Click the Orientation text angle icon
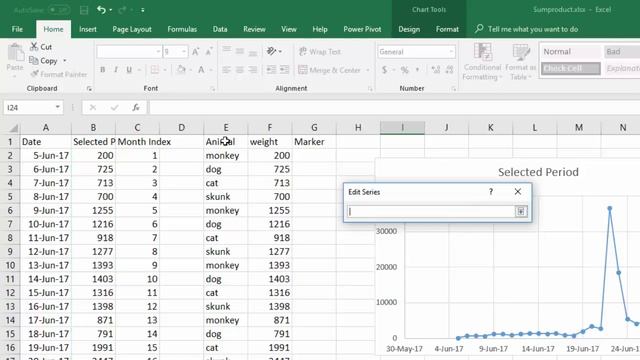This screenshot has height=360, width=640. pos(271,51)
